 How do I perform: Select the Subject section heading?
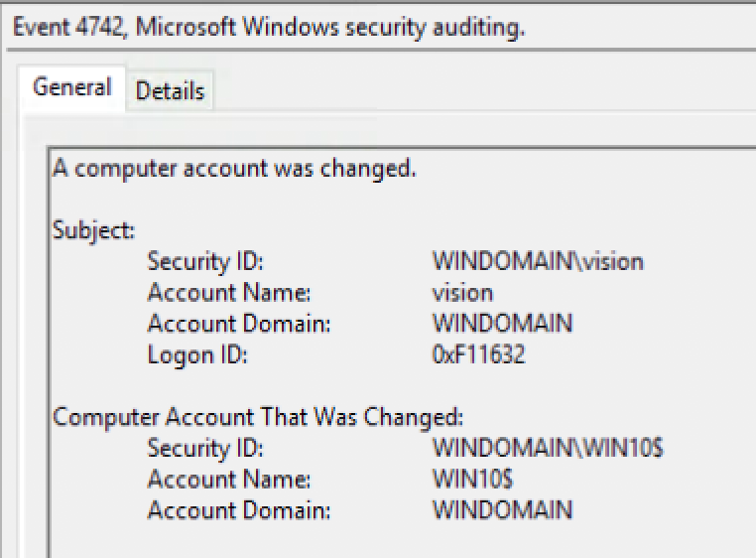(x=93, y=229)
